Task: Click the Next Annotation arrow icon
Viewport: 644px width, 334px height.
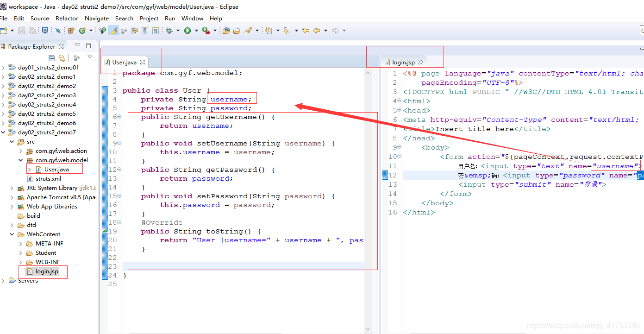Action: 268,31
